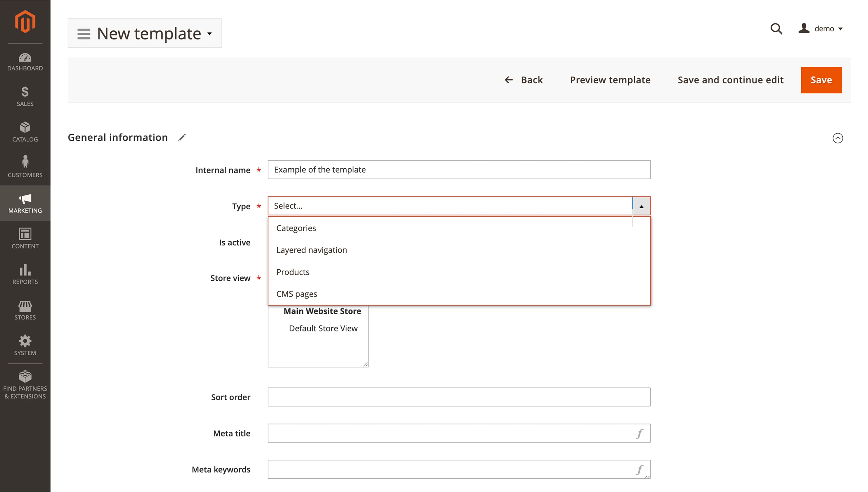The image size is (868, 492).
Task: Open the Stores section
Action: pyautogui.click(x=25, y=310)
